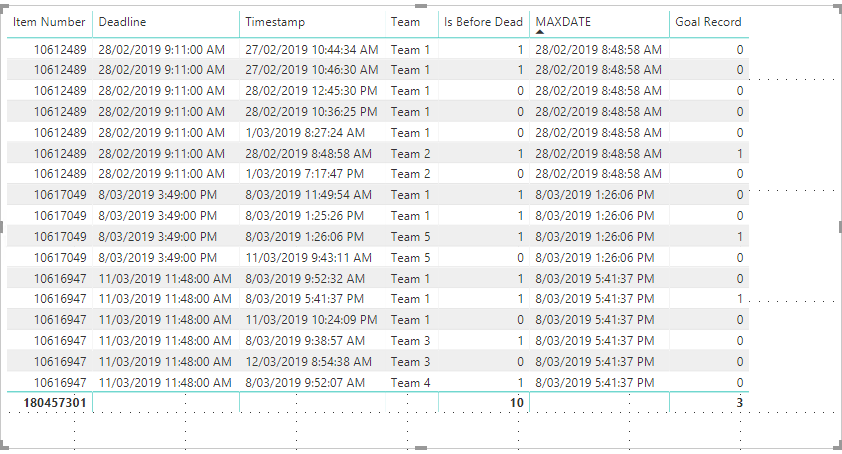This screenshot has height=454, width=842.
Task: Click Goal Record 1 in the Team 5 row
Action: tap(740, 237)
